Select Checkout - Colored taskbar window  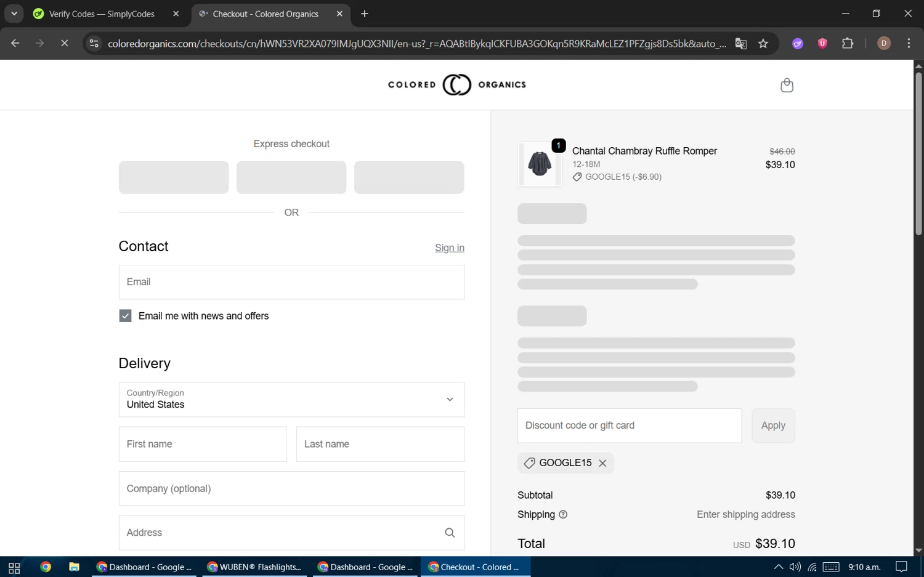pos(476,567)
